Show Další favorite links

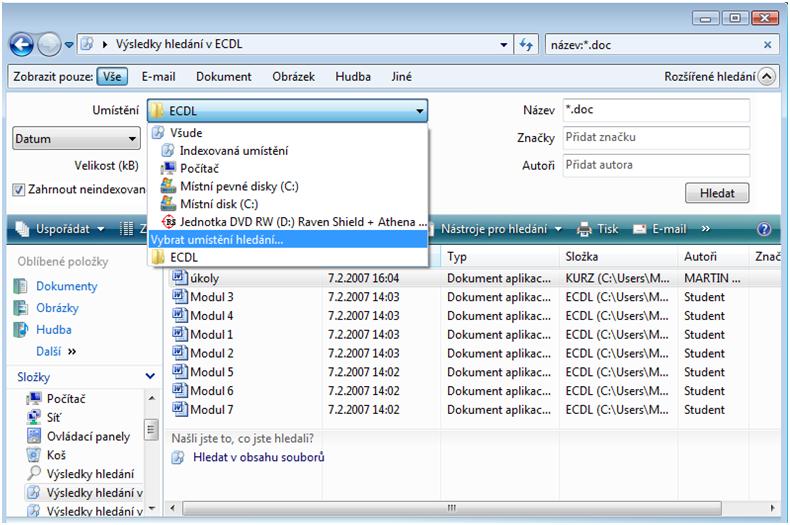tap(55, 351)
